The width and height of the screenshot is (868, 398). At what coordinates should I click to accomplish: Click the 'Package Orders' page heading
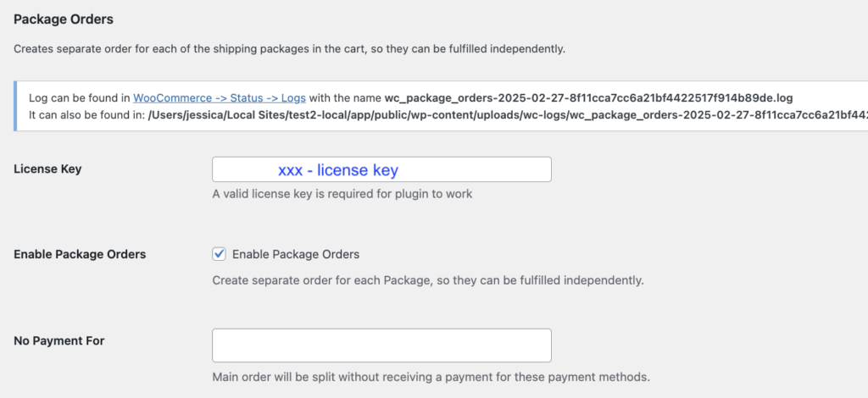point(64,19)
